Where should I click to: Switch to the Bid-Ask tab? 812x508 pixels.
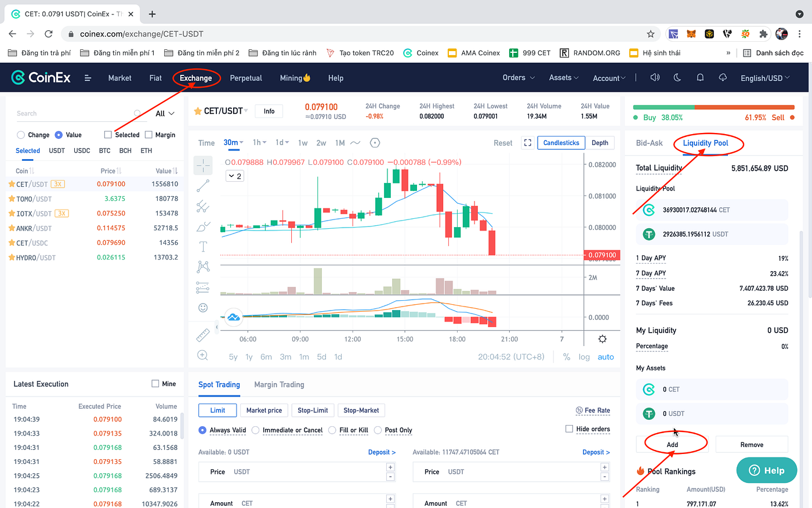point(649,143)
